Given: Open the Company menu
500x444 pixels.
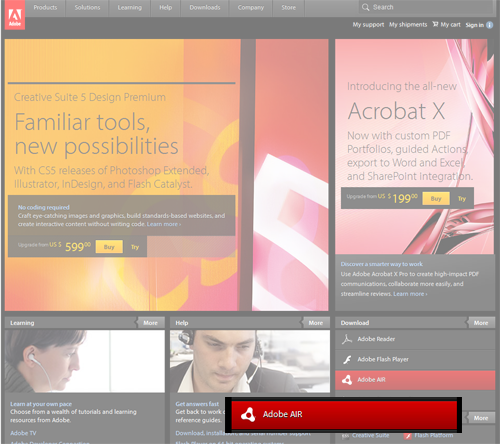Looking at the screenshot, I should point(251,7).
